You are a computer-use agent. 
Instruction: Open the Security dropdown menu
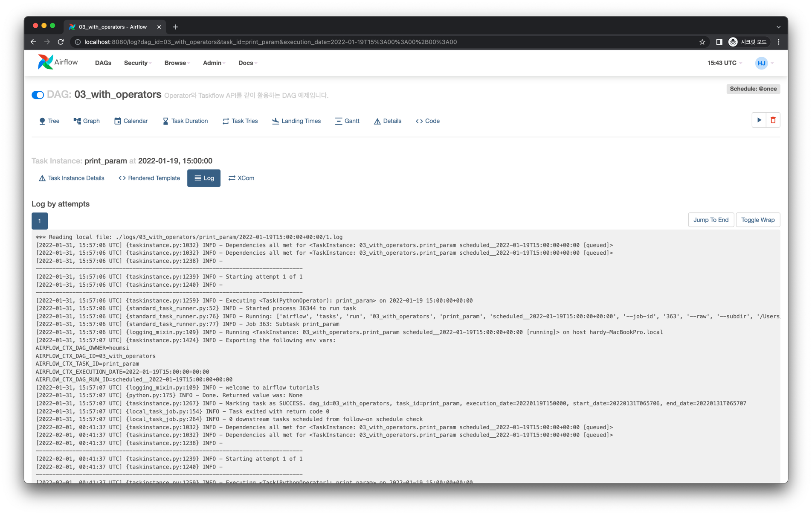tap(137, 63)
